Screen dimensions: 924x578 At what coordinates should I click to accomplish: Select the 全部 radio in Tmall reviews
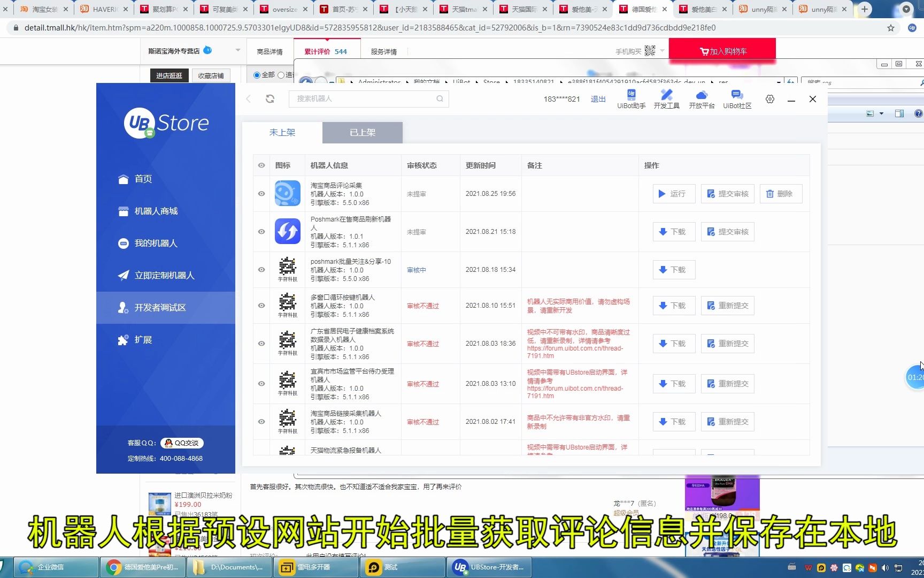(257, 75)
